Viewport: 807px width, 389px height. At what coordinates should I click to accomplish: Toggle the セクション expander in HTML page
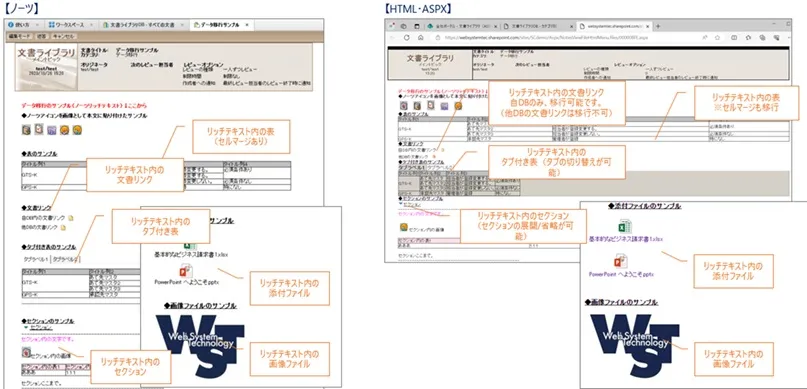point(401,204)
